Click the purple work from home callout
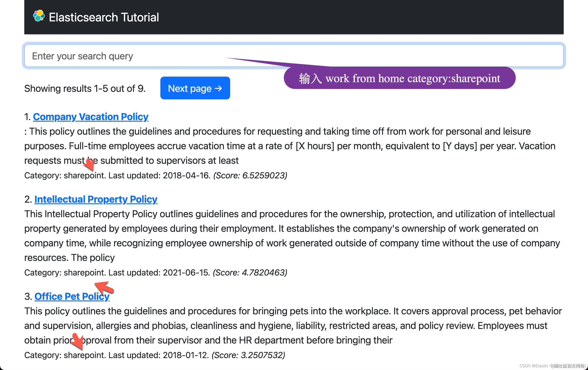This screenshot has height=370, width=588. [400, 78]
